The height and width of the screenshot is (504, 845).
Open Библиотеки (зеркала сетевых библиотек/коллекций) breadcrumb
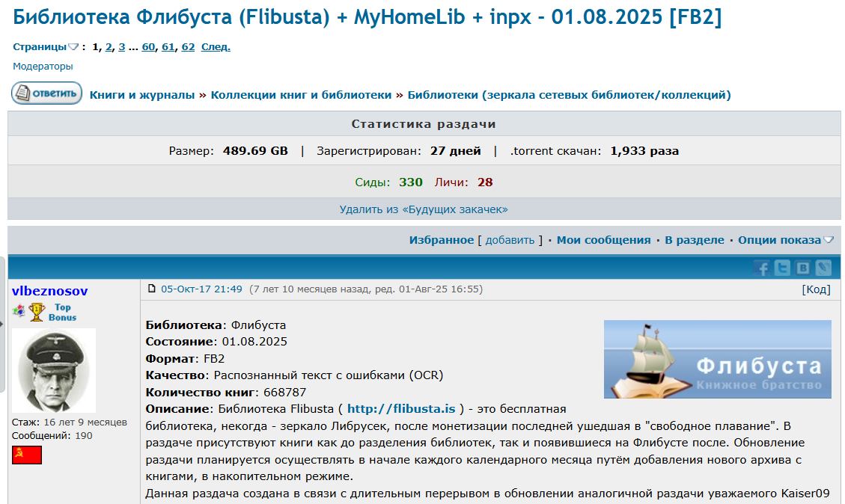tap(569, 95)
